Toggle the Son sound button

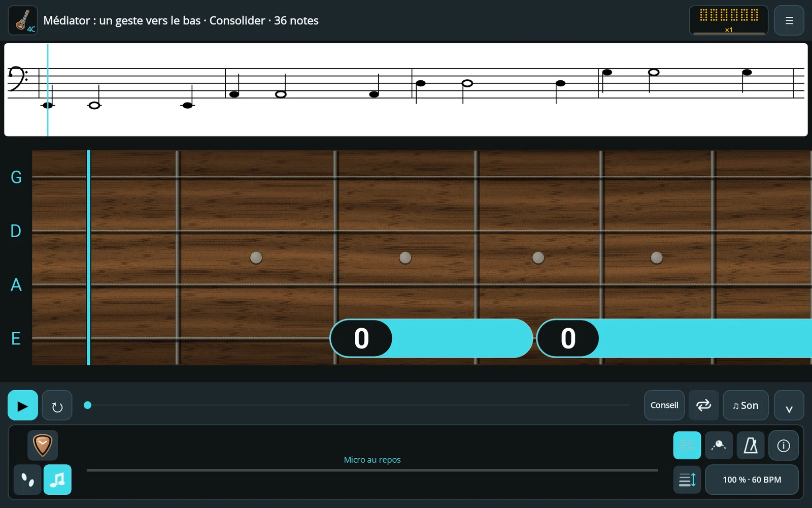tap(746, 405)
